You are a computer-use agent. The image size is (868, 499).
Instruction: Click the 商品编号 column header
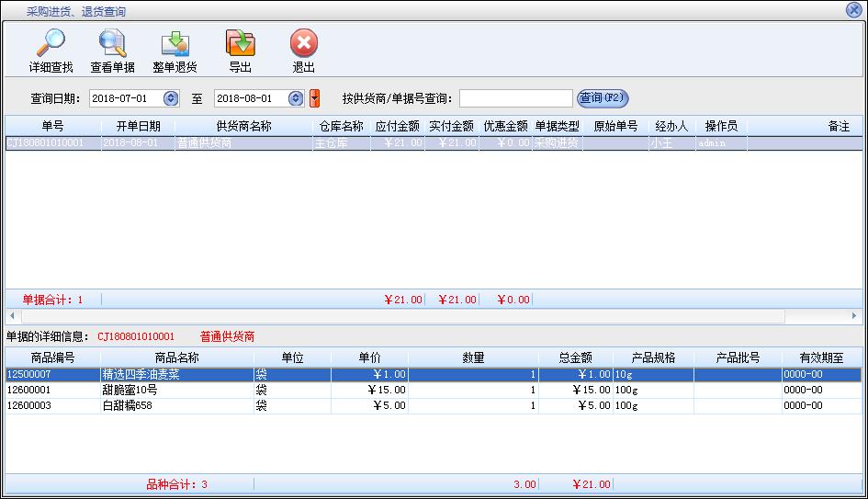point(52,357)
